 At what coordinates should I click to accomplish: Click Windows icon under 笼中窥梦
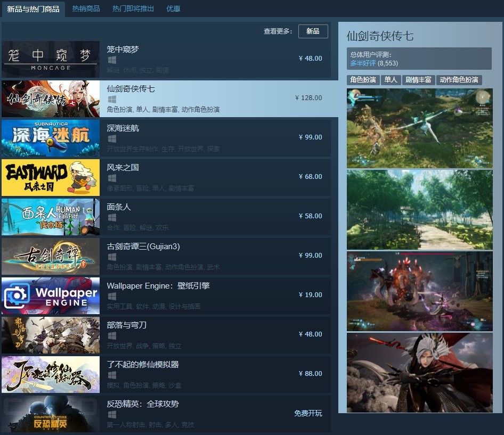(112, 60)
